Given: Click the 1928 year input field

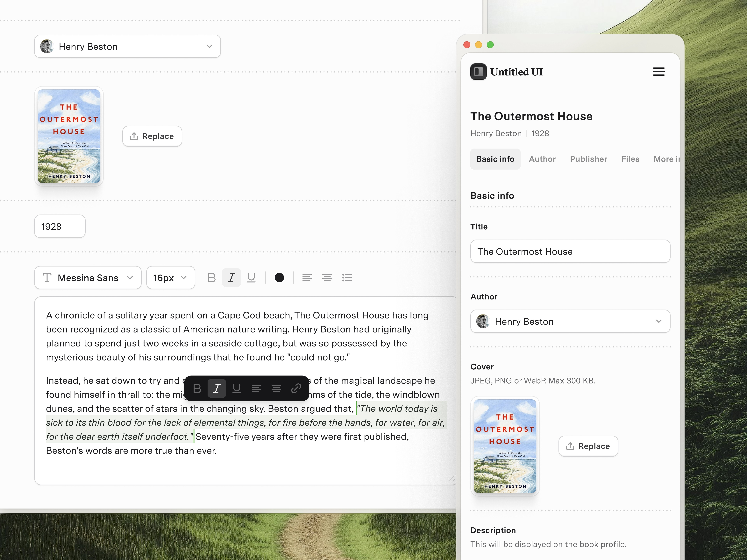Looking at the screenshot, I should (x=60, y=227).
